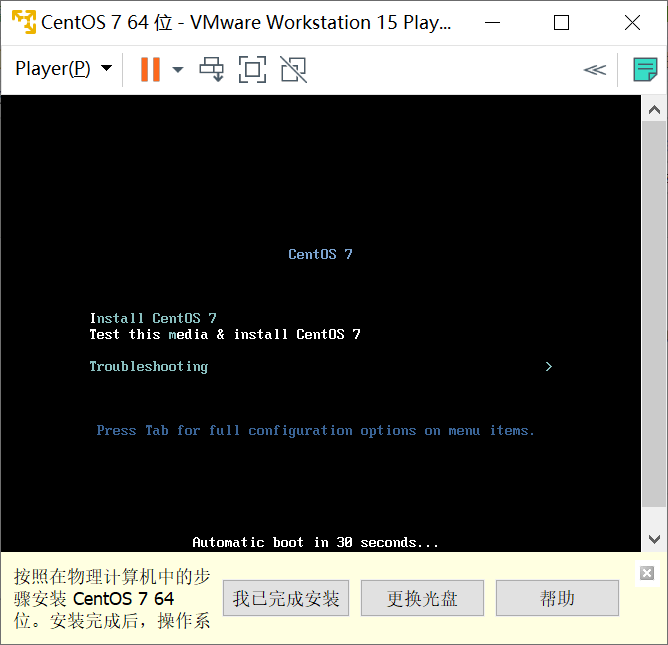Click the vertical scrollbar track
Viewport: 668px width, 645px height.
[654, 314]
